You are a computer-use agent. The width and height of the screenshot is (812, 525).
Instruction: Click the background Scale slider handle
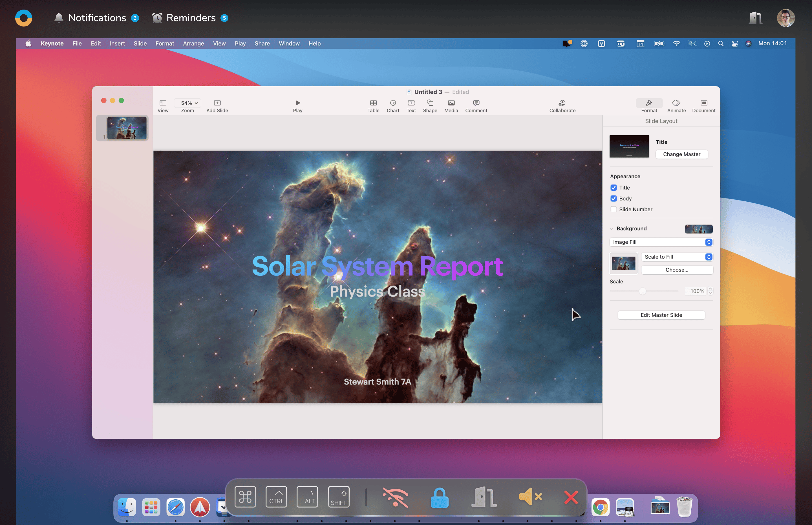[x=643, y=291]
